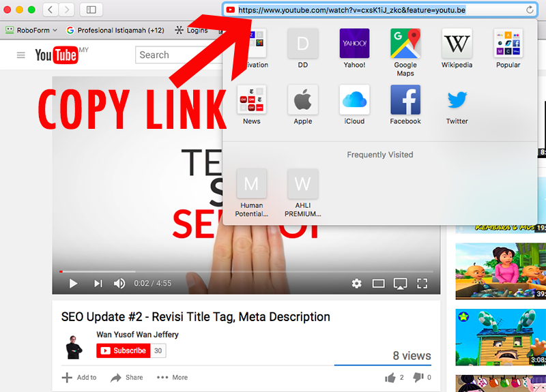Click the red Subscribe button
Screen dimensions: 546x392
coord(124,350)
